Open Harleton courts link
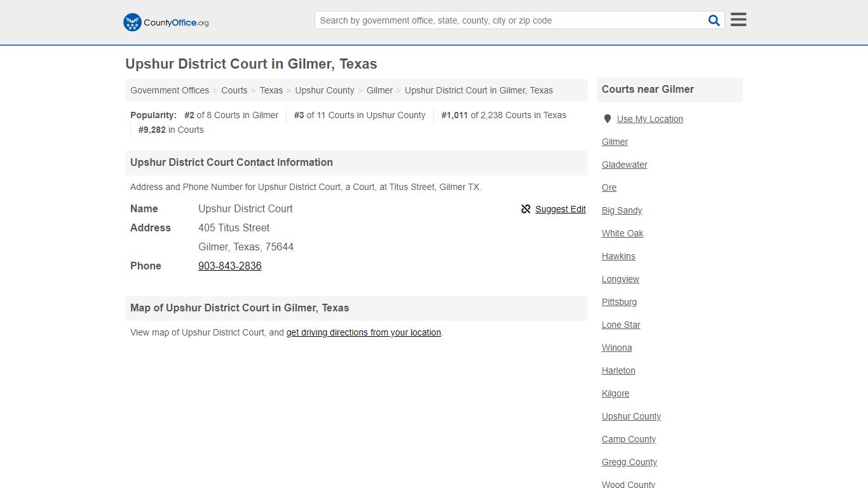The width and height of the screenshot is (868, 488). [x=619, y=370]
